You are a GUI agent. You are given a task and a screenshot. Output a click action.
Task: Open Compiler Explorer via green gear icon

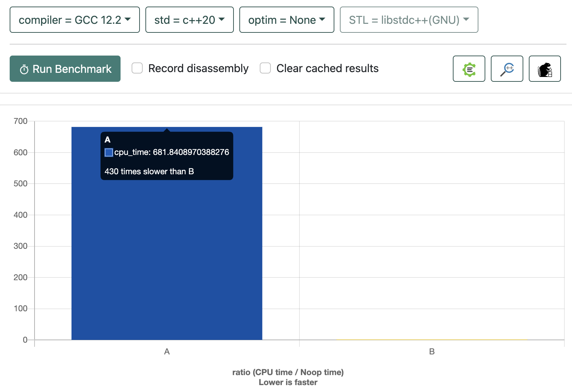[x=469, y=69]
